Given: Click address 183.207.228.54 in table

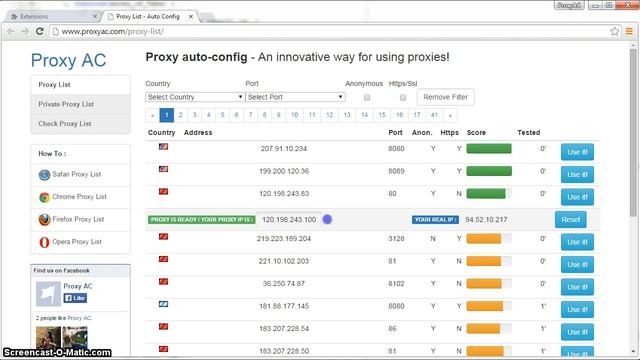Looking at the screenshot, I should click(284, 329).
